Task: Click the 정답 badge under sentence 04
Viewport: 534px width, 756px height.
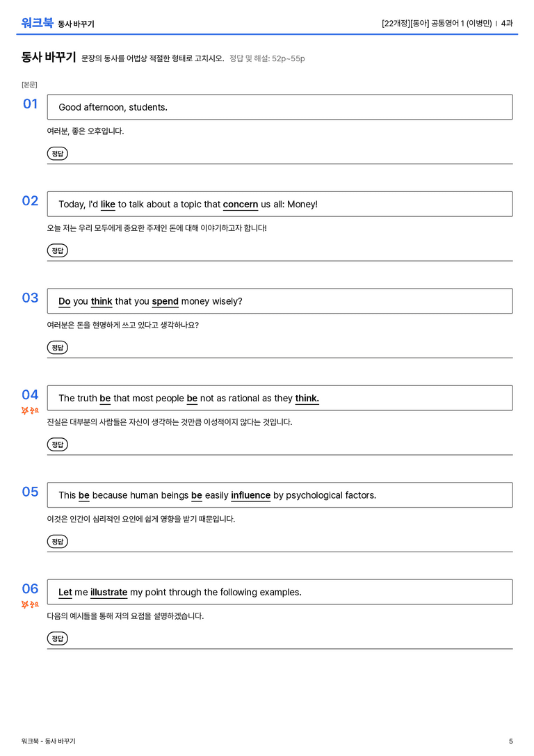Action: [57, 444]
